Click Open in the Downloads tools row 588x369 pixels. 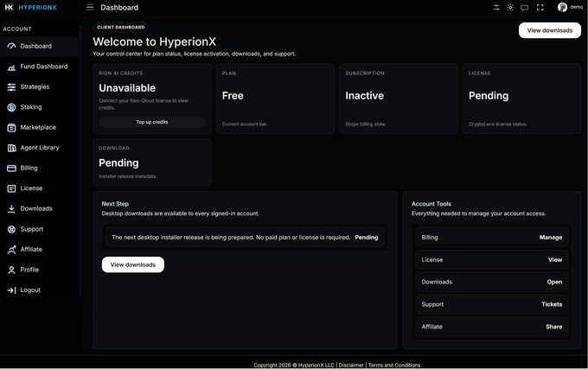pos(554,282)
